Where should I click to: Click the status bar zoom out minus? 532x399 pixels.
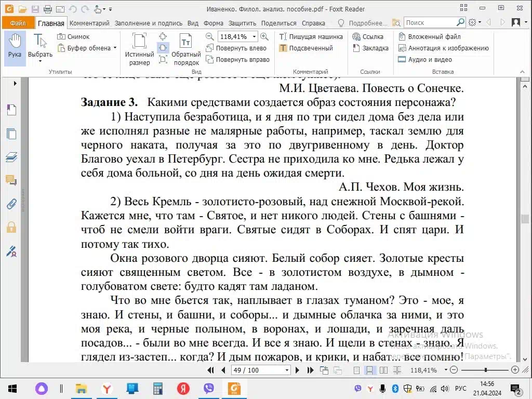point(454,370)
